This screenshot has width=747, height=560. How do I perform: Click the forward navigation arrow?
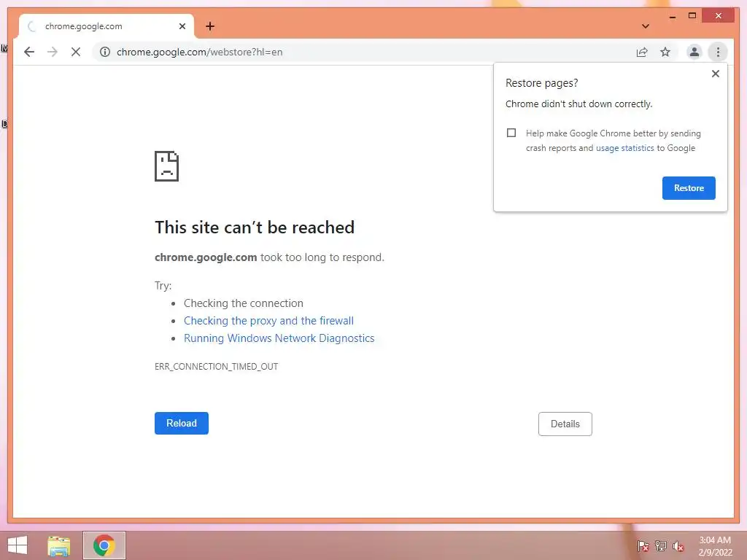click(53, 52)
